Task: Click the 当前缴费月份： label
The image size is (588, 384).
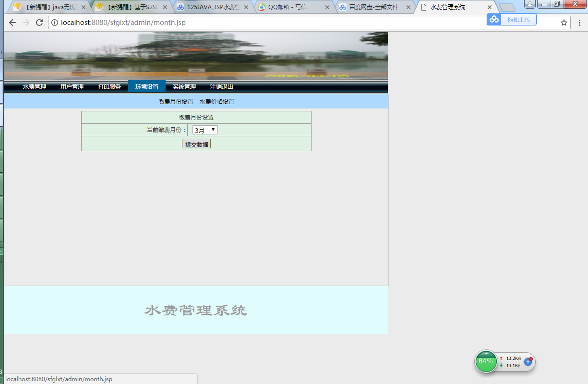Action: (x=167, y=130)
